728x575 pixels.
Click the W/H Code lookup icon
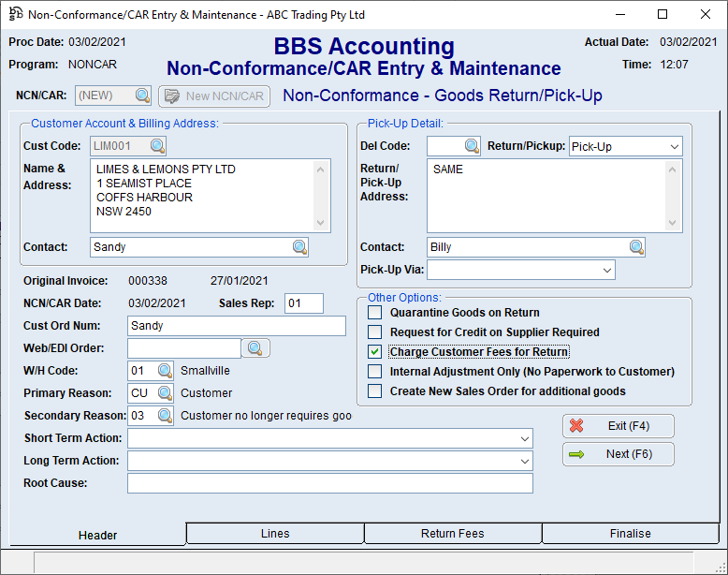[x=164, y=371]
